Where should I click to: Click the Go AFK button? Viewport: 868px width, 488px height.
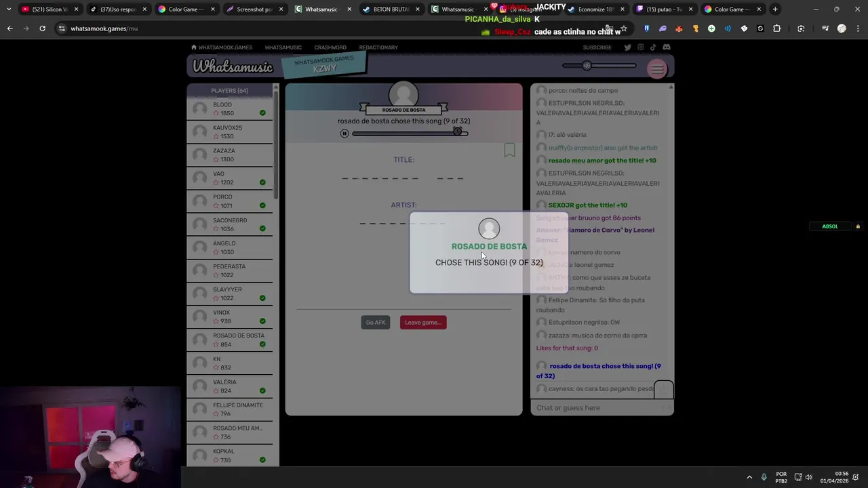pyautogui.click(x=375, y=323)
